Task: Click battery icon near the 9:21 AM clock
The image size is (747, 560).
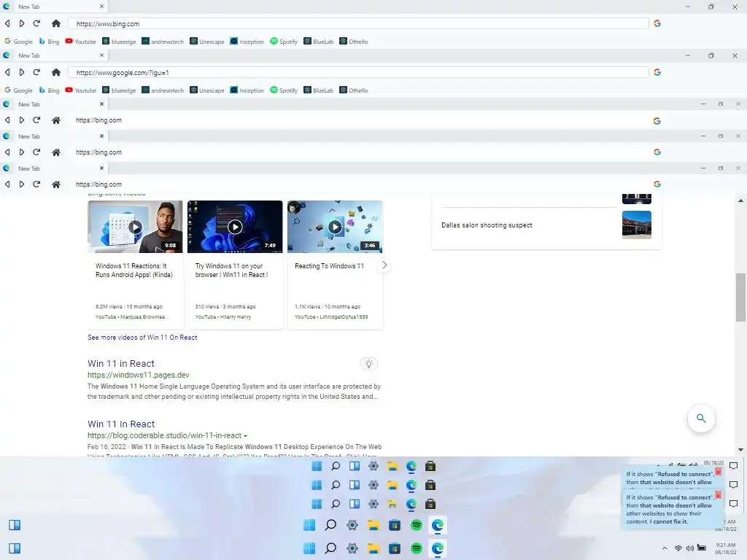Action: point(702,548)
